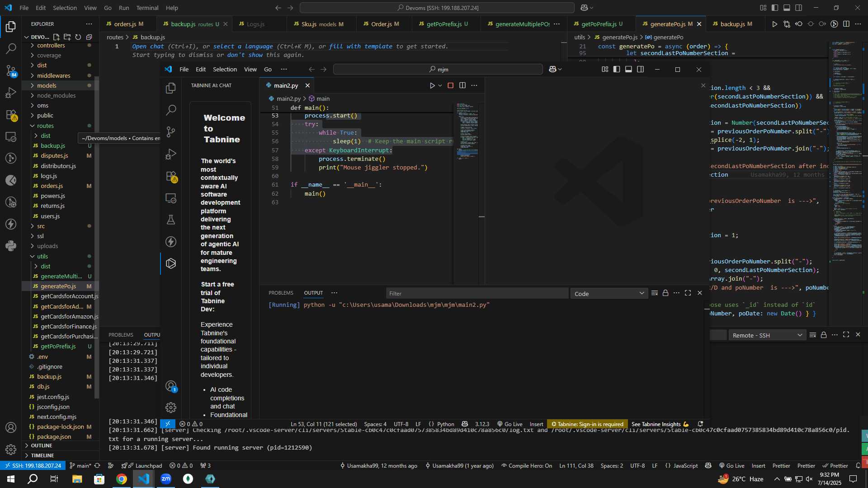This screenshot has height=488, width=868.
Task: Open Tabnine icon in front window activity bar
Action: pos(171,264)
